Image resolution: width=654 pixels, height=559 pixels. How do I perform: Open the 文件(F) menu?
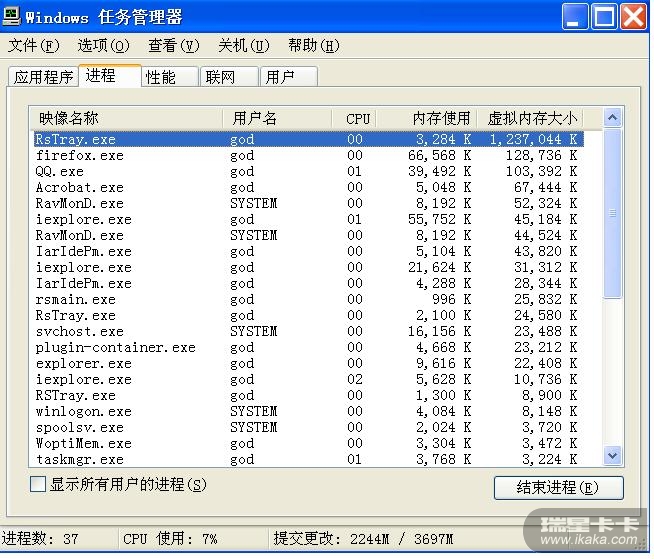coord(34,45)
